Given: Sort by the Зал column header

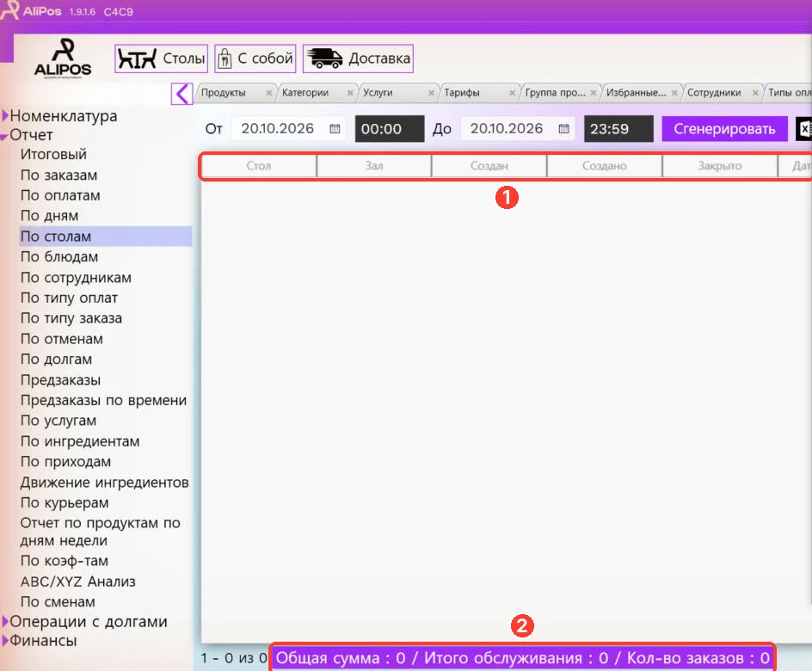Looking at the screenshot, I should click(x=374, y=166).
